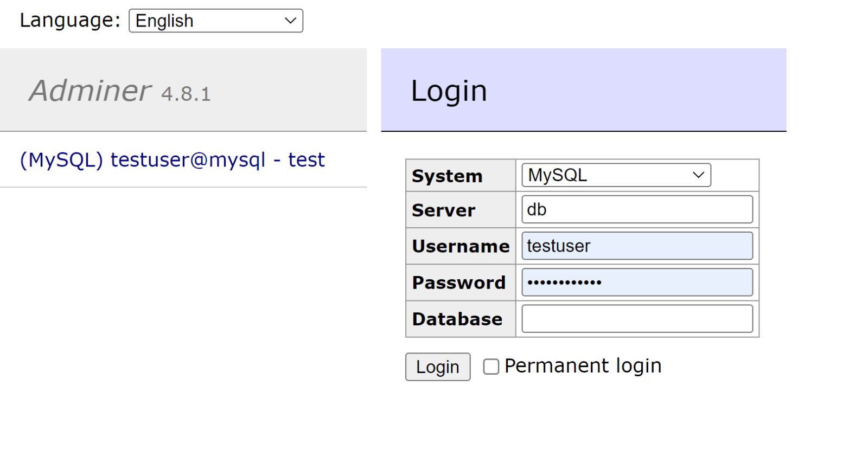Click into the Password field
Image resolution: width=868 pixels, height=462 pixels.
[x=637, y=283]
